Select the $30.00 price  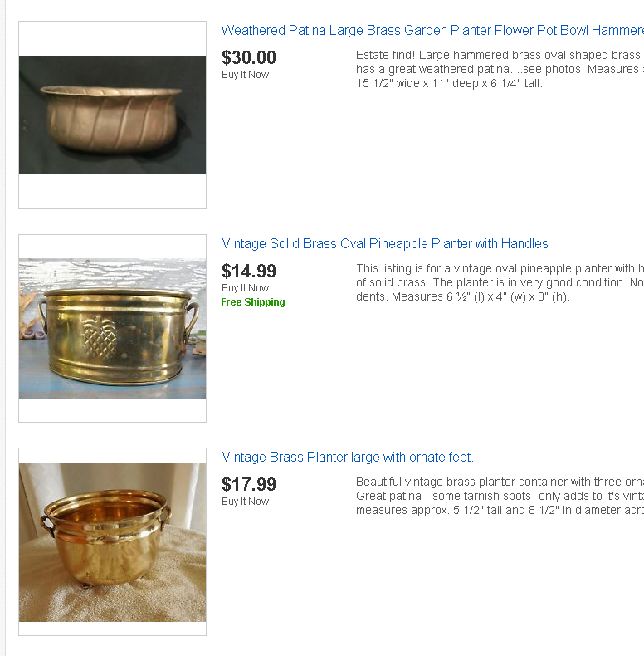tap(249, 58)
